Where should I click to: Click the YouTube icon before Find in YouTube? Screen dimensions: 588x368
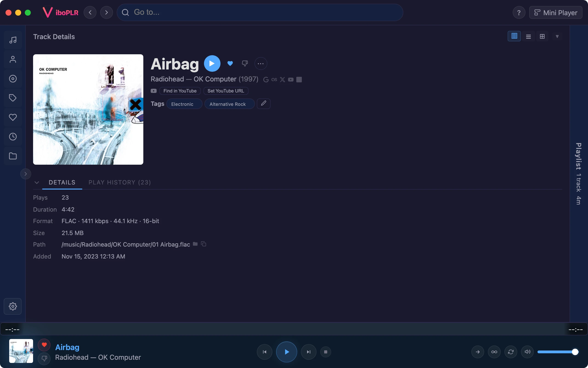point(154,91)
